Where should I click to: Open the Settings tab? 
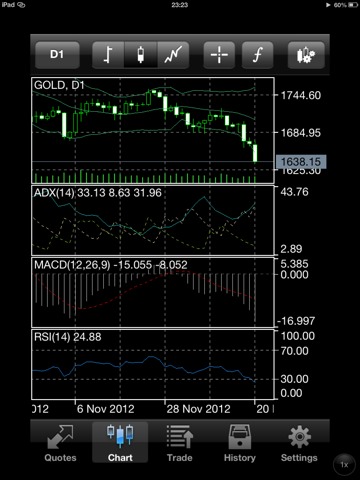[x=299, y=443]
